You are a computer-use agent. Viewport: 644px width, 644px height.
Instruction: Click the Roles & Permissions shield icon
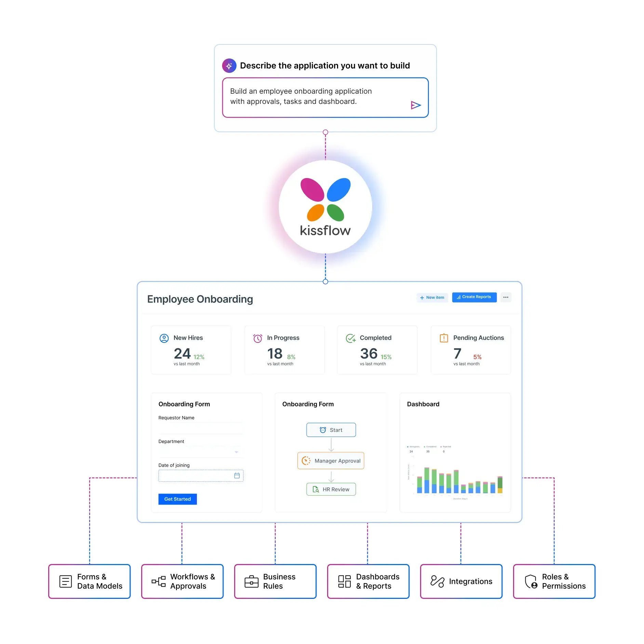(x=531, y=581)
